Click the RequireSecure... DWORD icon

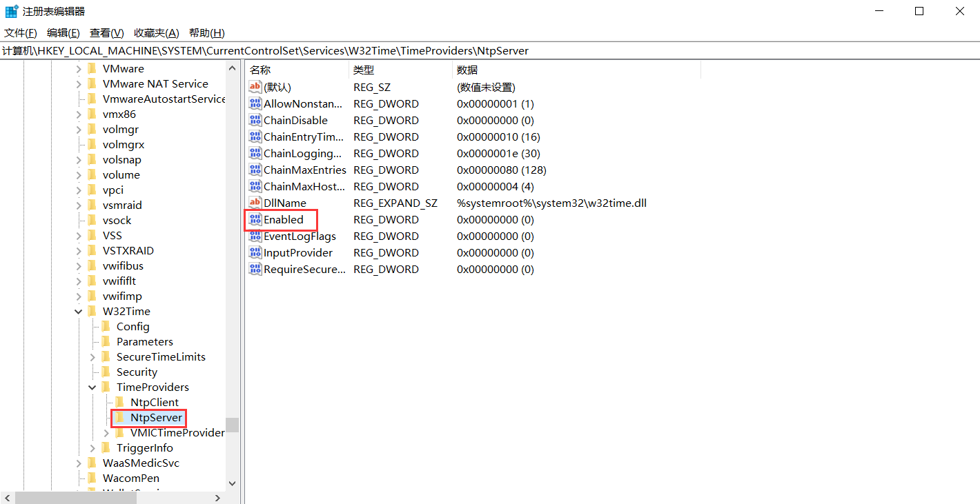(255, 270)
